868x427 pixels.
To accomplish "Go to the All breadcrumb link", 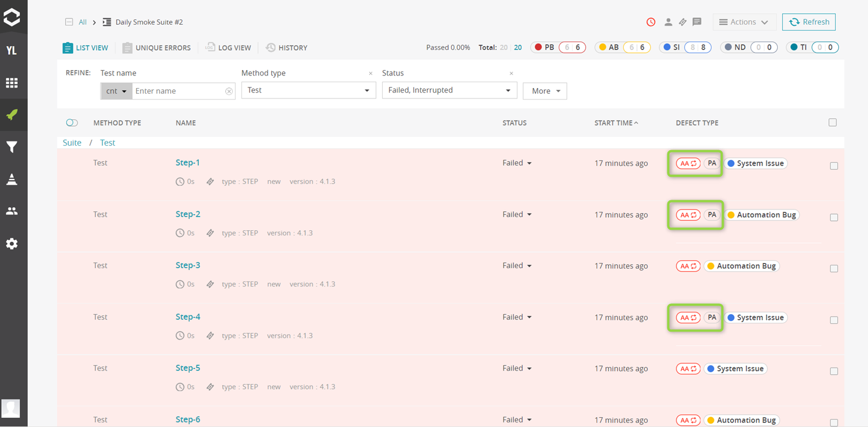I will tap(83, 22).
